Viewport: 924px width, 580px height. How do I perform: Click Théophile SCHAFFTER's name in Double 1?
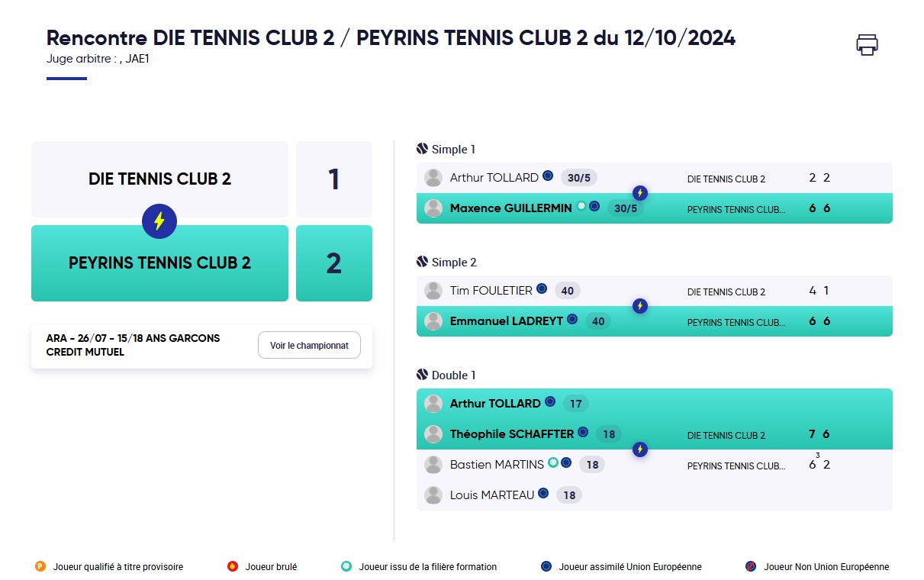(x=512, y=434)
